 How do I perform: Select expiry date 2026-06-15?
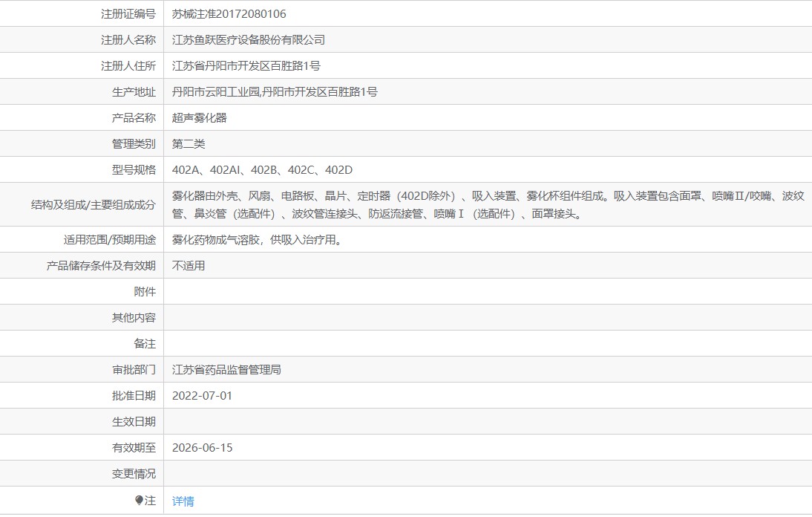(x=202, y=448)
